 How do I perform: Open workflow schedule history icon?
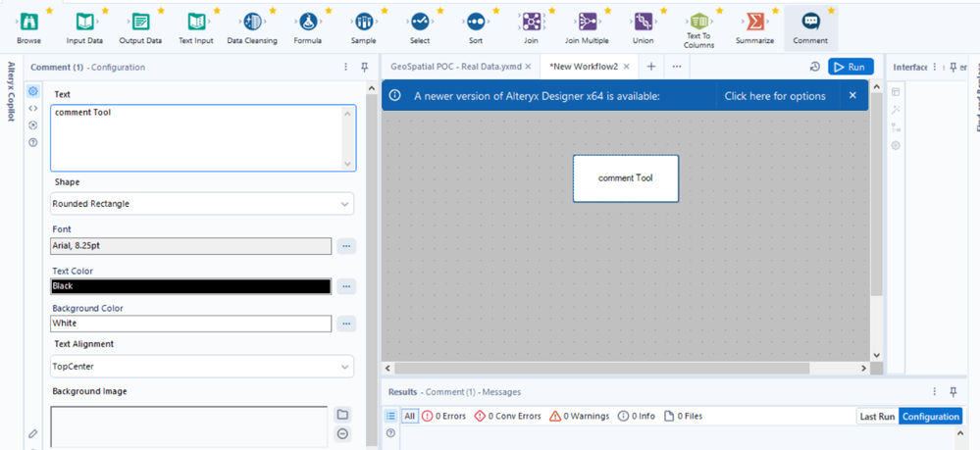[815, 67]
